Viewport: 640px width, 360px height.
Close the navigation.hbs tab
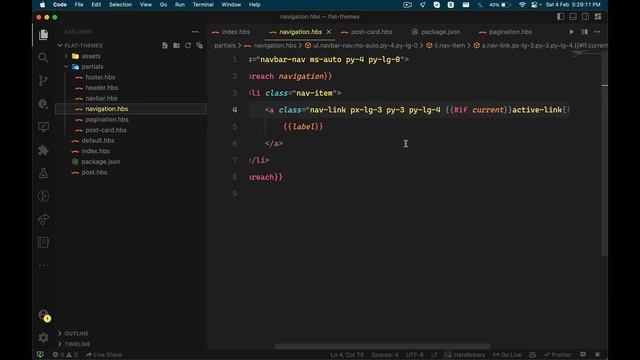[329, 32]
